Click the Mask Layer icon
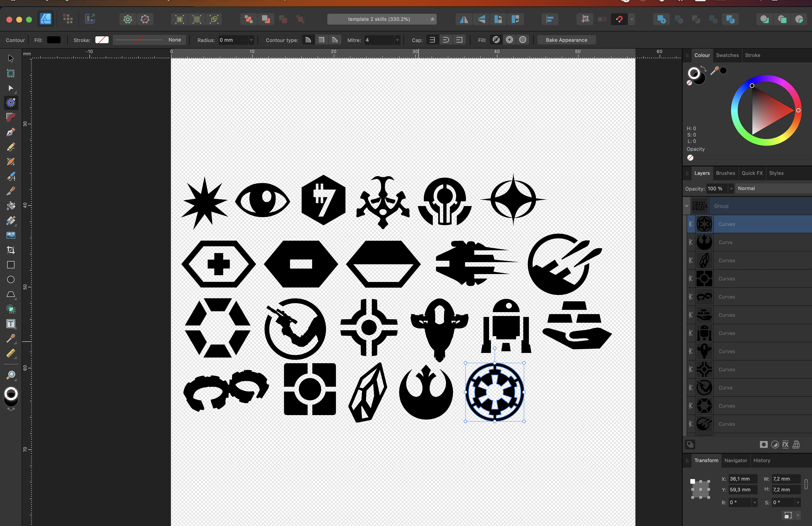 coord(764,444)
